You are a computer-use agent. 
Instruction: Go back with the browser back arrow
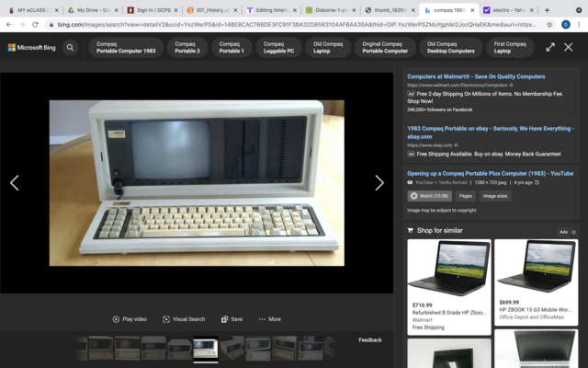(x=9, y=25)
